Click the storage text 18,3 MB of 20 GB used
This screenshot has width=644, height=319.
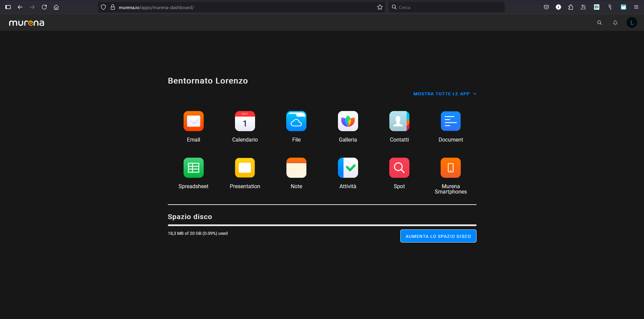click(x=198, y=233)
